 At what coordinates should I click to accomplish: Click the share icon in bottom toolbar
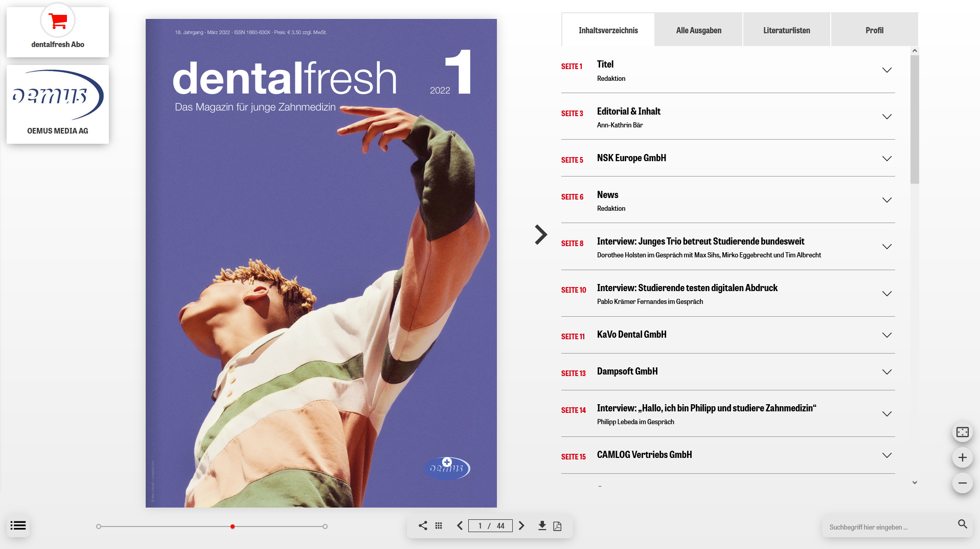[x=423, y=525]
